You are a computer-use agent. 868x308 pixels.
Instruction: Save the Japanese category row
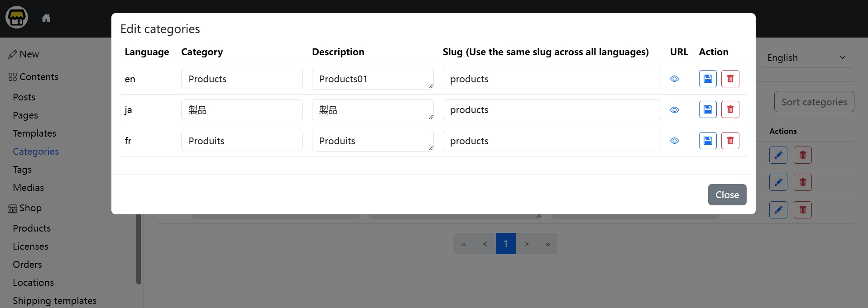pyautogui.click(x=707, y=109)
